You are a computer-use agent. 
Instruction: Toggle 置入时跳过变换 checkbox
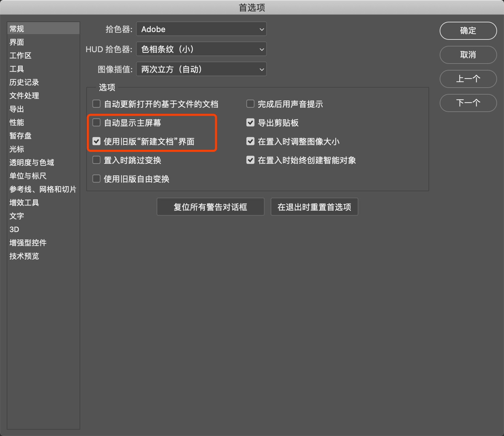[x=97, y=160]
